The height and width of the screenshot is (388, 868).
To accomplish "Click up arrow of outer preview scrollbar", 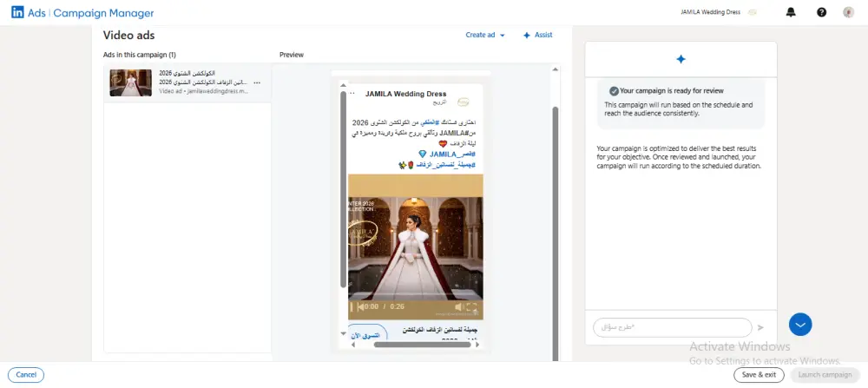I will tap(556, 69).
